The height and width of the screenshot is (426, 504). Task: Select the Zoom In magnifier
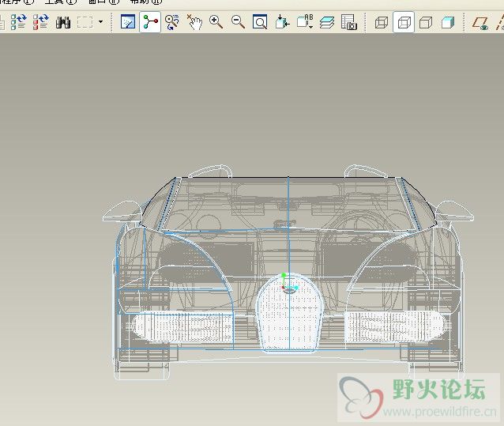click(216, 22)
